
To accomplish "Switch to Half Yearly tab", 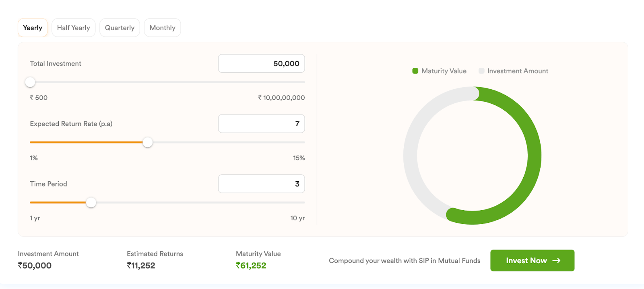I will 73,28.
